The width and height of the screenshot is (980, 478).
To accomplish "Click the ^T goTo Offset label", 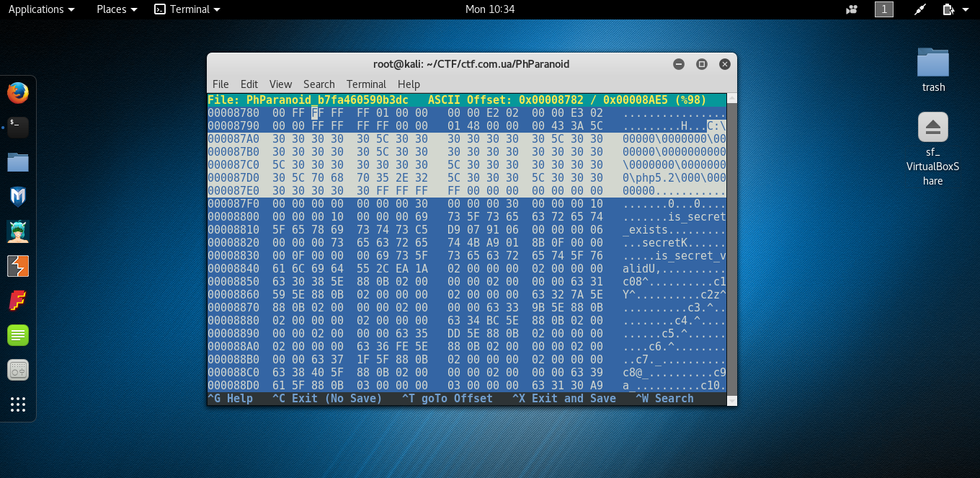I will point(447,399).
